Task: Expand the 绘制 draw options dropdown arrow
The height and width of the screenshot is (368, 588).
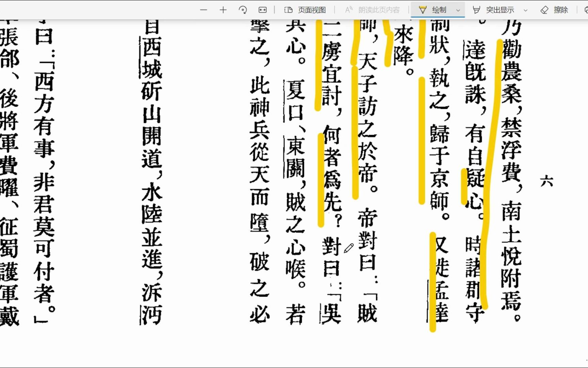Action: pyautogui.click(x=458, y=10)
